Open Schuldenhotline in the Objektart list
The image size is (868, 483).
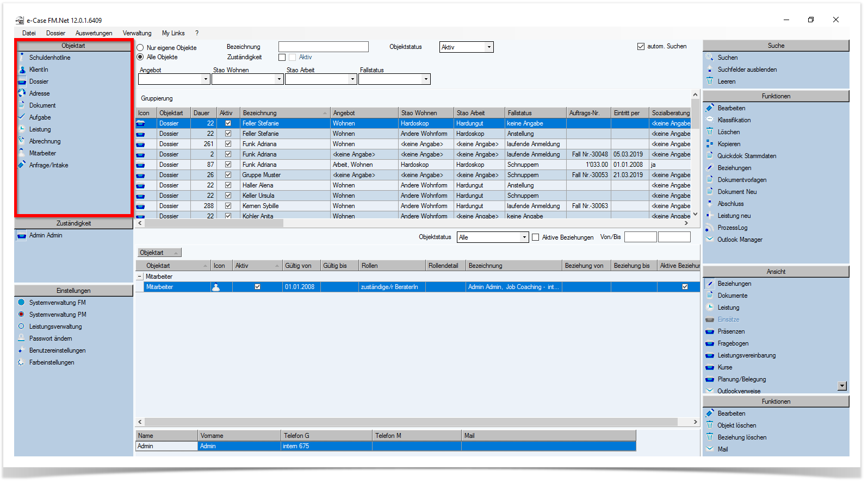(49, 58)
